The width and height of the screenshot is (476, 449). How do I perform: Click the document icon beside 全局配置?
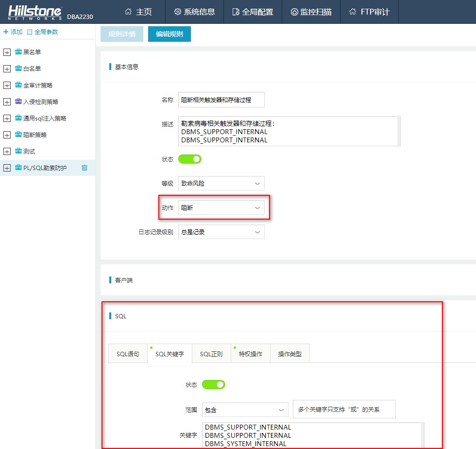[x=236, y=12]
